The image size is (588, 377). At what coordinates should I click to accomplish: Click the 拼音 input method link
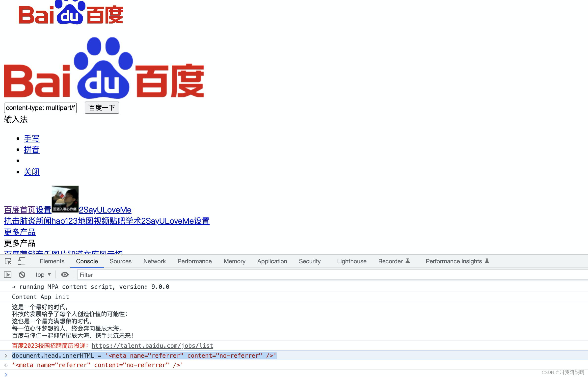pos(32,150)
